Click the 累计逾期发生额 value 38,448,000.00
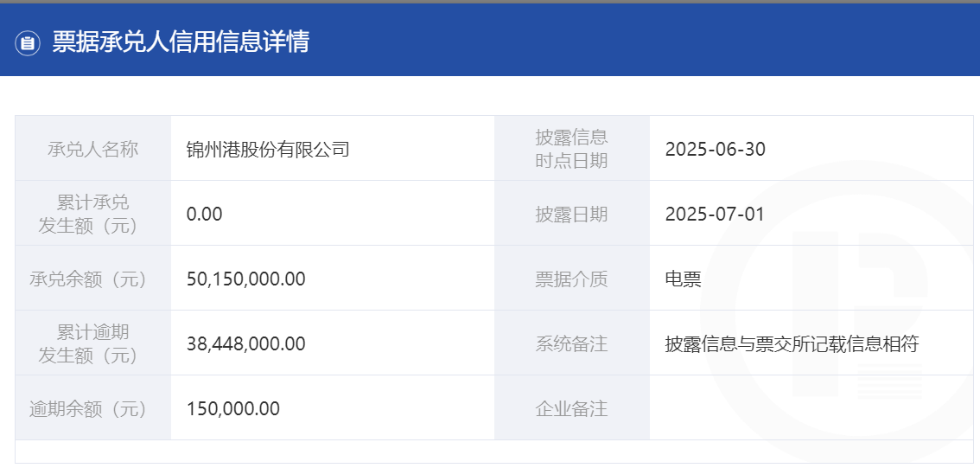 246,343
